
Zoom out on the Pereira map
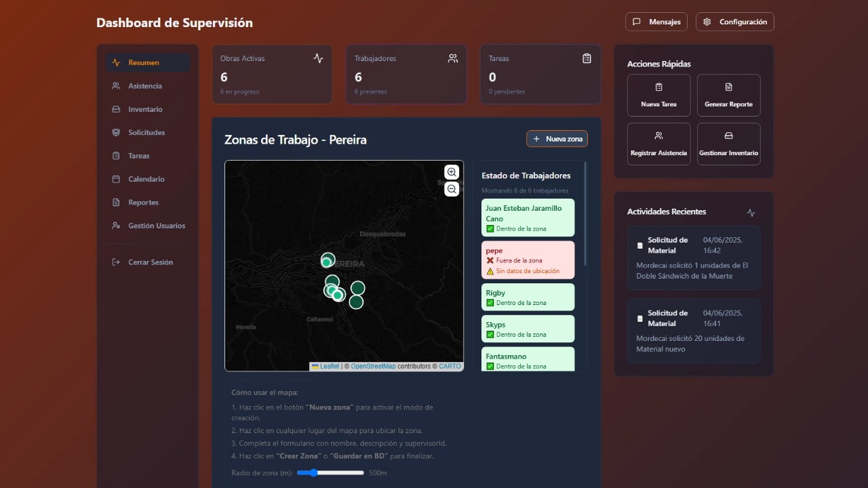pos(452,189)
